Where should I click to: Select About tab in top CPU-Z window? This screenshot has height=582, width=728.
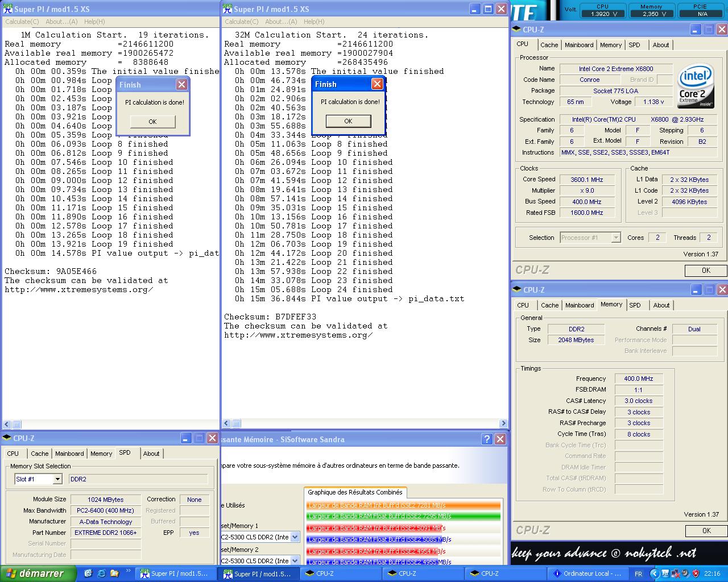(661, 45)
